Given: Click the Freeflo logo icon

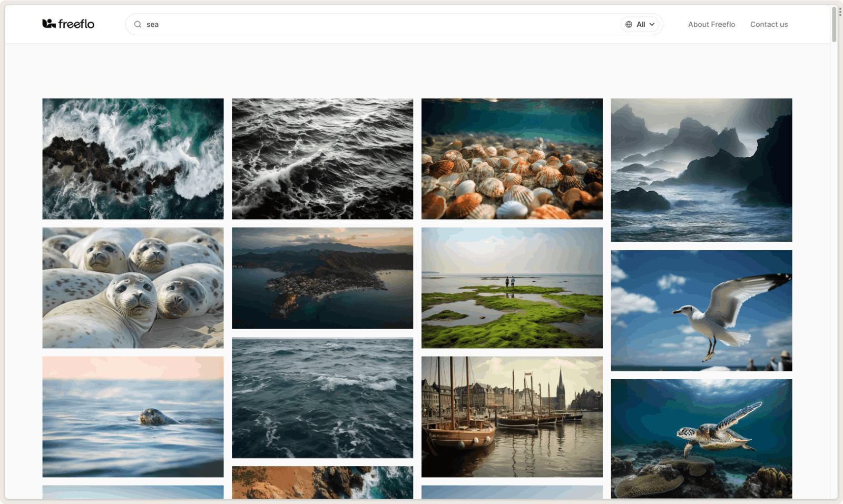Looking at the screenshot, I should click(49, 24).
